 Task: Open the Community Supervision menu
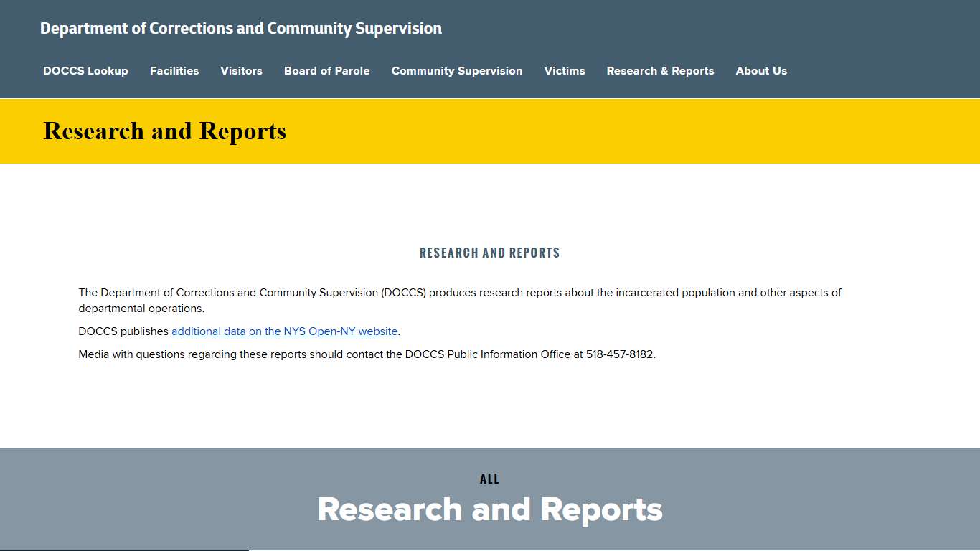pos(457,70)
